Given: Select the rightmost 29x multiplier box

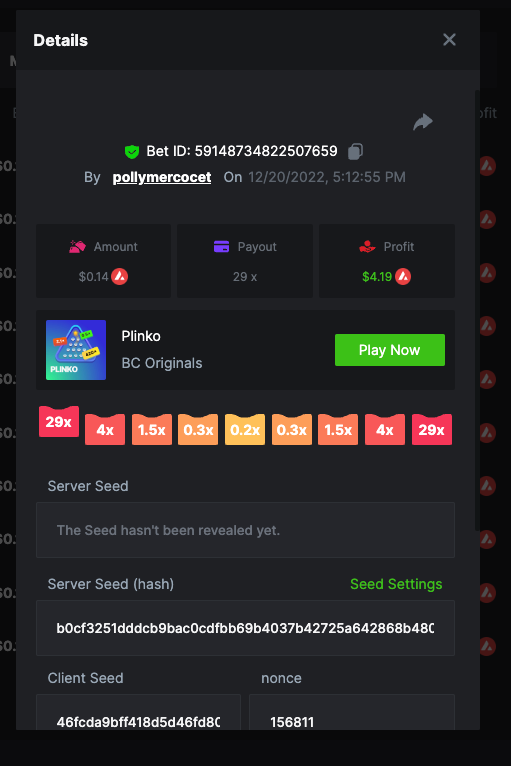Looking at the screenshot, I should click(x=432, y=429).
